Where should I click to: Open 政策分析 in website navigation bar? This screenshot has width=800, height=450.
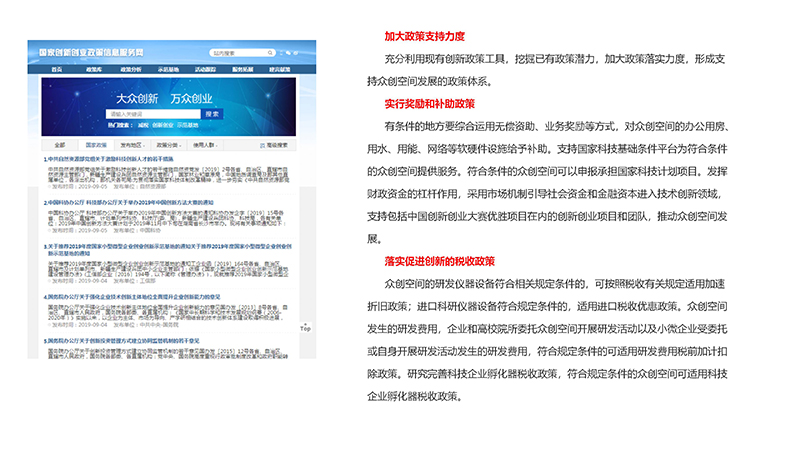tap(131, 69)
